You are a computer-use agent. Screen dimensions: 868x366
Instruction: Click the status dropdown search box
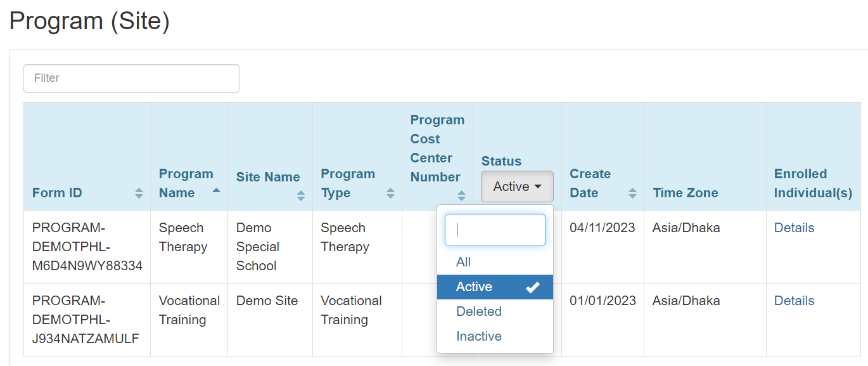[495, 230]
